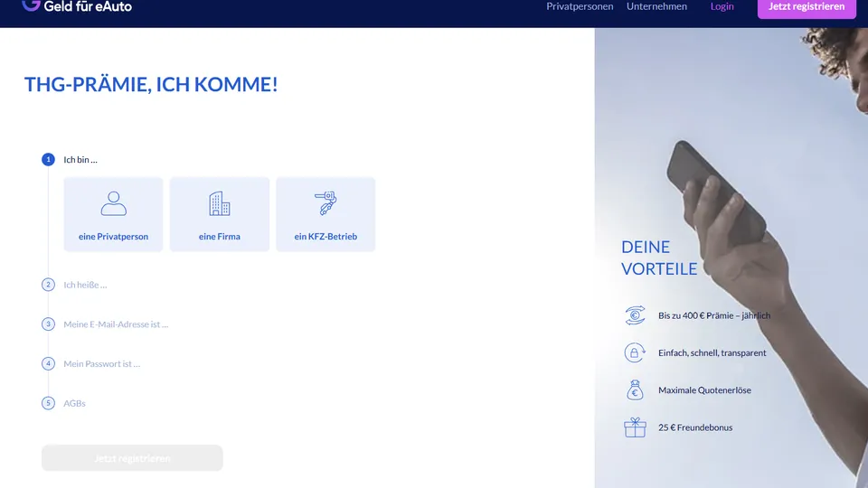Expand step 3 'Meine E-Mail-Adresse ist ...'

click(116, 324)
